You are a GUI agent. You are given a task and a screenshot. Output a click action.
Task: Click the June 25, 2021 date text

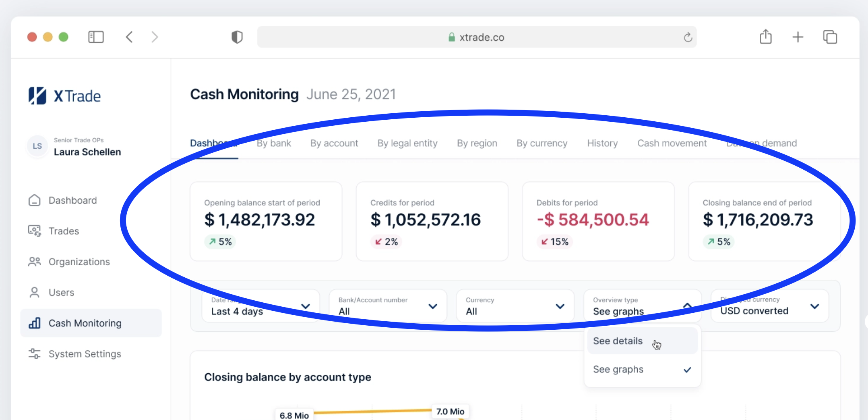click(x=351, y=94)
